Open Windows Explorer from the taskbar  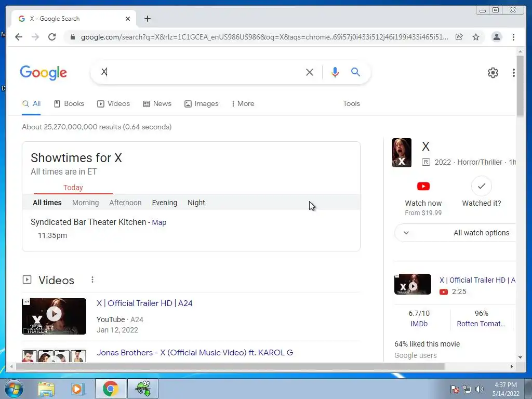tap(46, 389)
